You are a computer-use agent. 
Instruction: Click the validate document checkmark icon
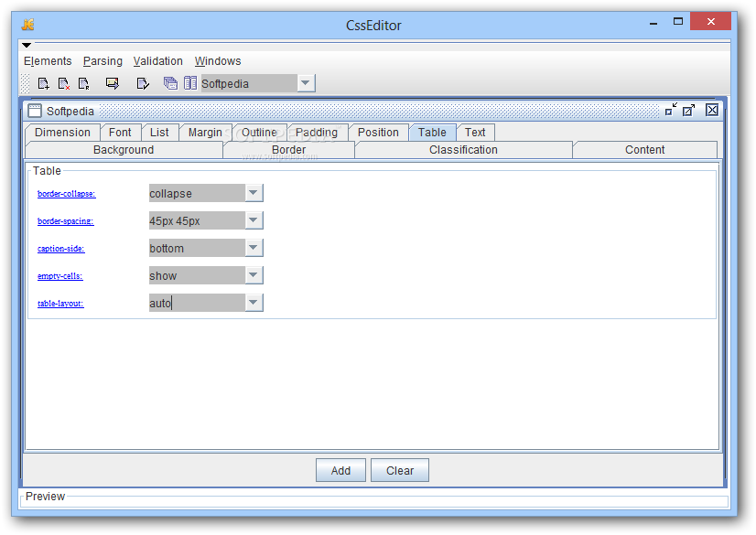[143, 84]
